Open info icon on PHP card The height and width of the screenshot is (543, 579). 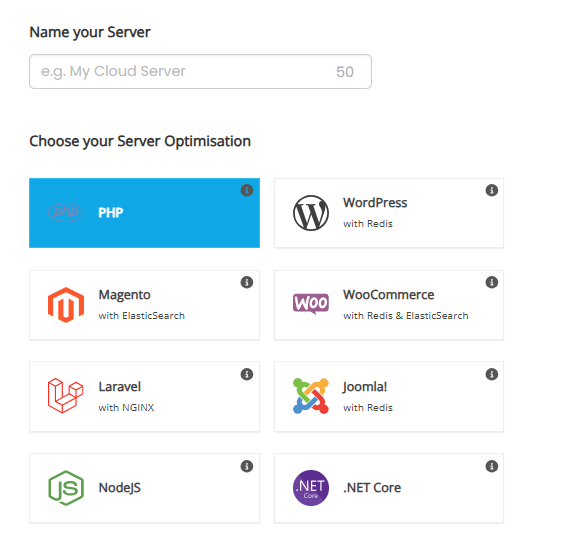tap(247, 190)
